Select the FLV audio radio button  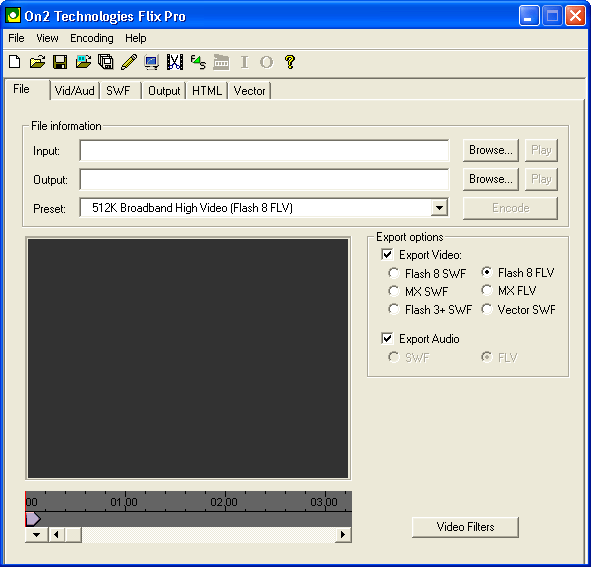pos(487,357)
